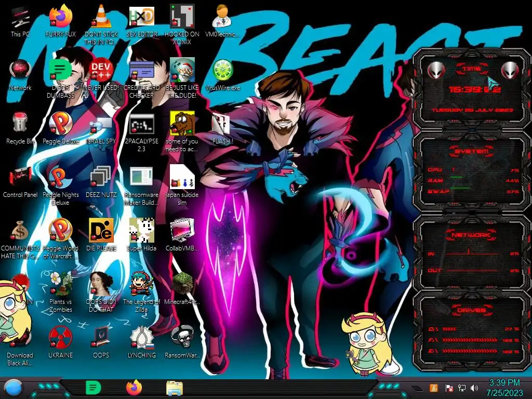Click the NETWORK widget header
532x399 pixels.
[471, 234]
